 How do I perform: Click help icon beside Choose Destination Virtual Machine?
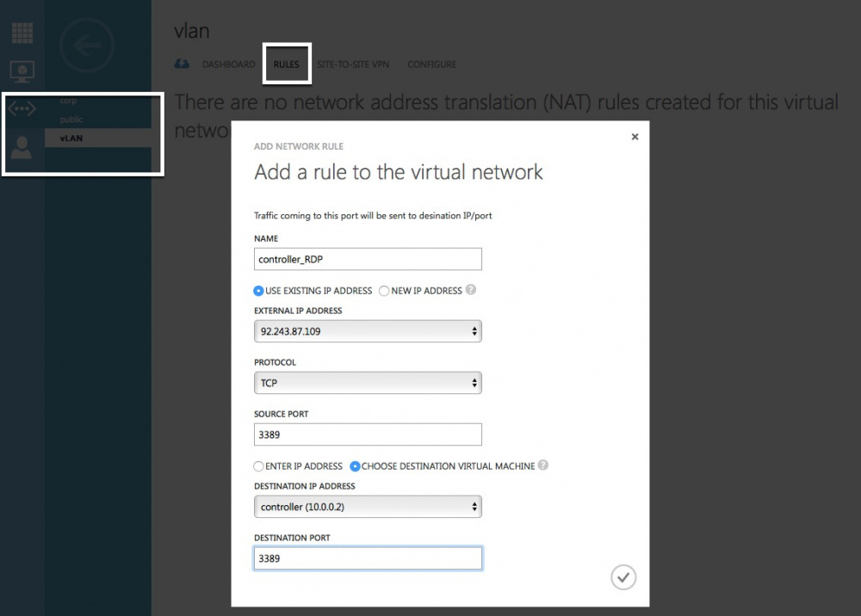[x=543, y=465]
